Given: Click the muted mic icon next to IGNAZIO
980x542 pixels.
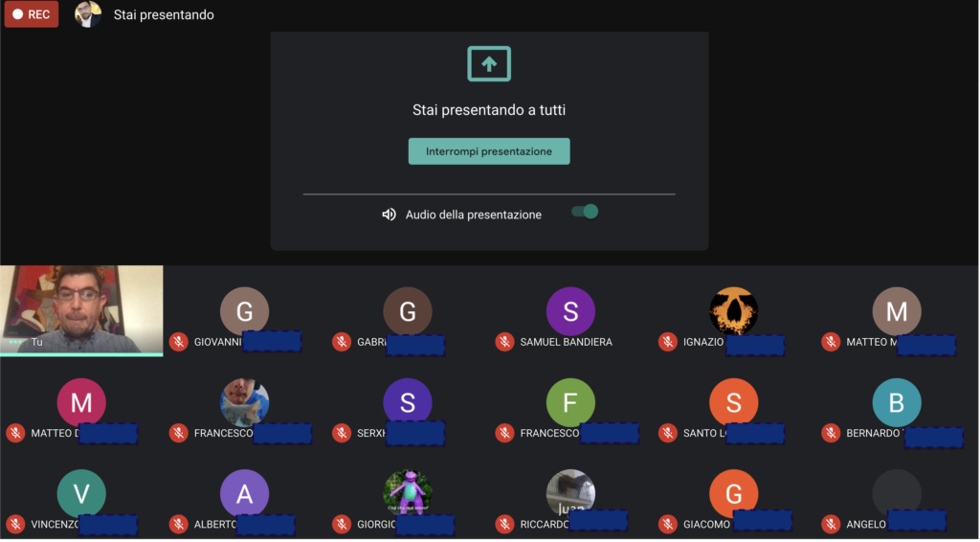Looking at the screenshot, I should point(668,342).
